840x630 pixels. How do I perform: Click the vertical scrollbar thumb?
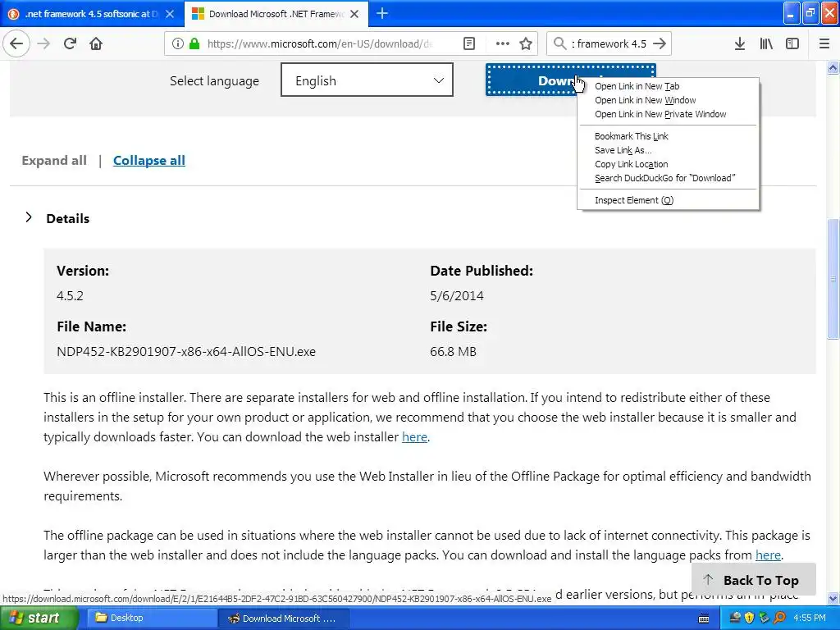(833, 279)
